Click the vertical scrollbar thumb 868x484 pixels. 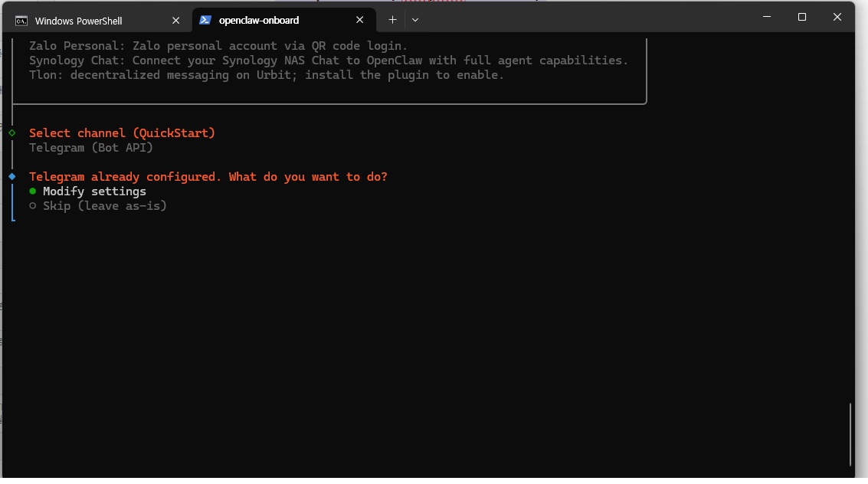pyautogui.click(x=850, y=433)
